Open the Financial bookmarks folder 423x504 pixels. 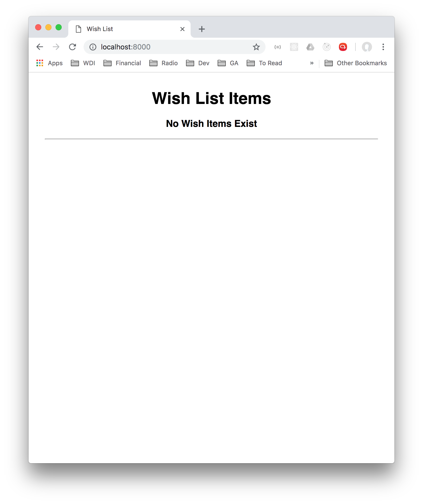click(122, 63)
